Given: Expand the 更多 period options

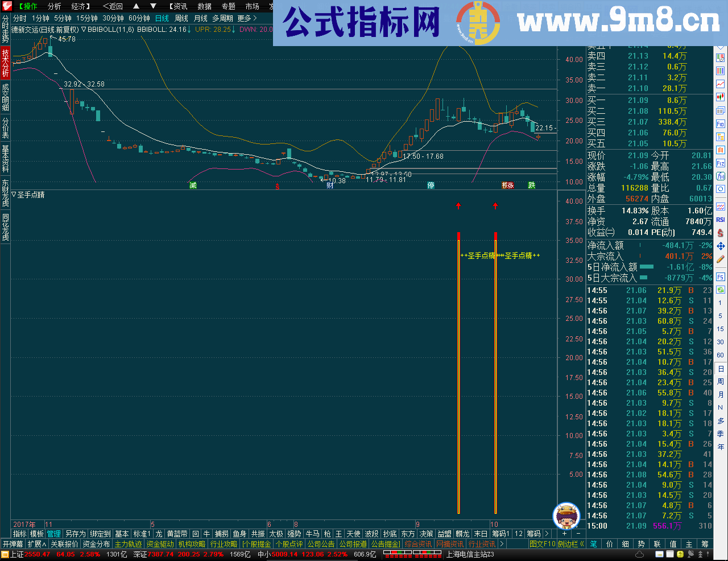Looking at the screenshot, I should click(x=245, y=18).
